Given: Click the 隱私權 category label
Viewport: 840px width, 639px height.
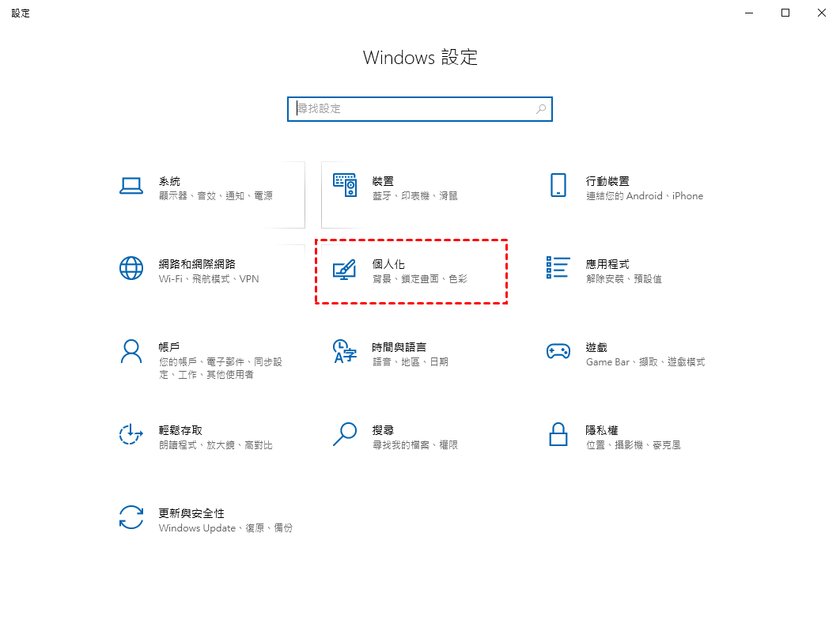Looking at the screenshot, I should click(602, 430).
